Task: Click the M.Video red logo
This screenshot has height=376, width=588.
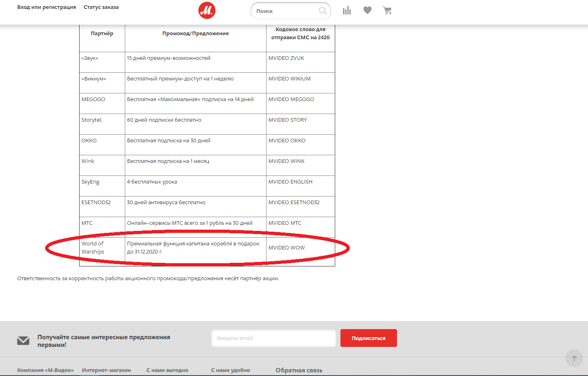Action: (x=207, y=11)
